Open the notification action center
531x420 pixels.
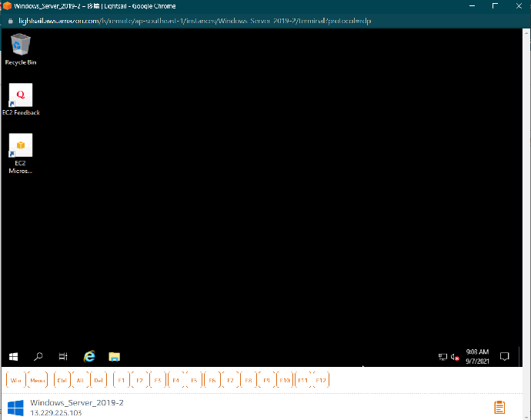click(x=505, y=357)
